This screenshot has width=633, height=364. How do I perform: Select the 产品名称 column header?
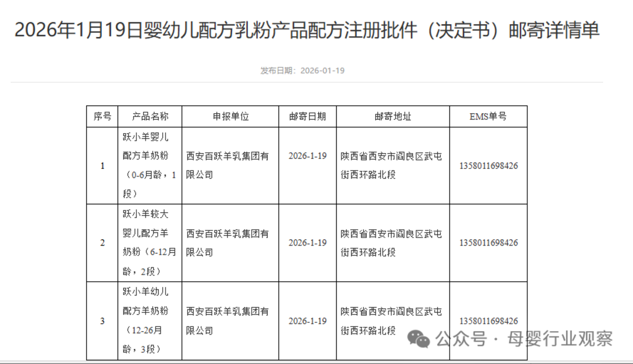pos(149,116)
